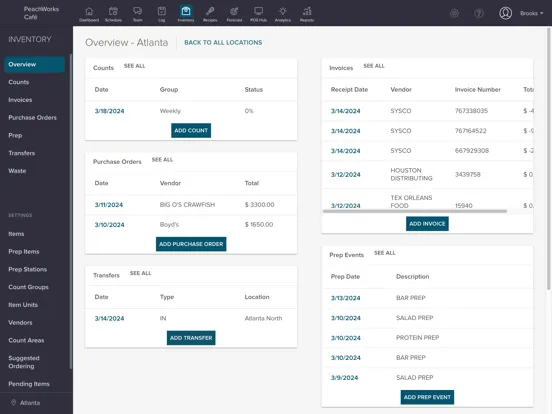Go back to all locations
The width and height of the screenshot is (552, 414).
223,42
